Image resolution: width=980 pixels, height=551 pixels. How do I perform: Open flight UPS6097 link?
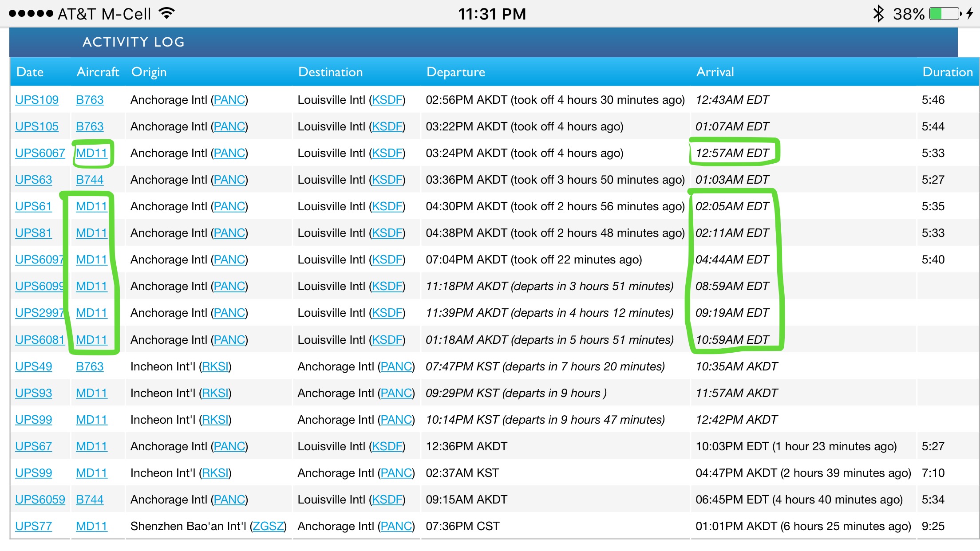[40, 260]
